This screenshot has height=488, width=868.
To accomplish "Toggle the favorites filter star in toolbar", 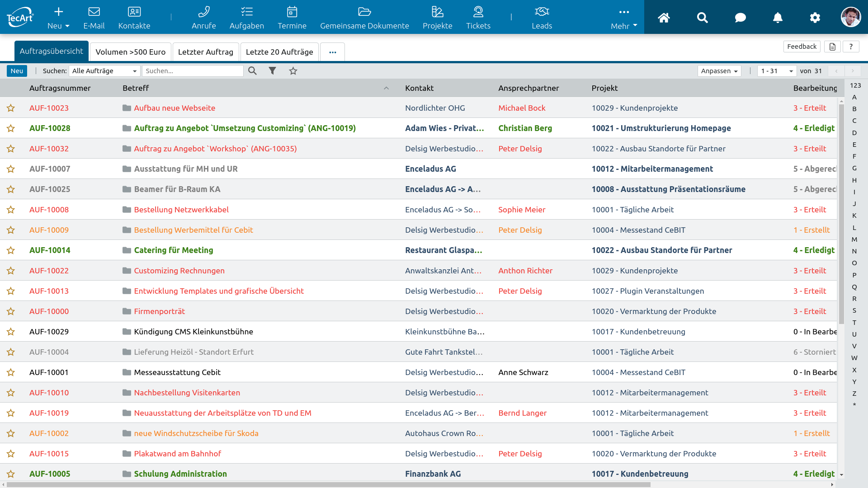I will (293, 71).
